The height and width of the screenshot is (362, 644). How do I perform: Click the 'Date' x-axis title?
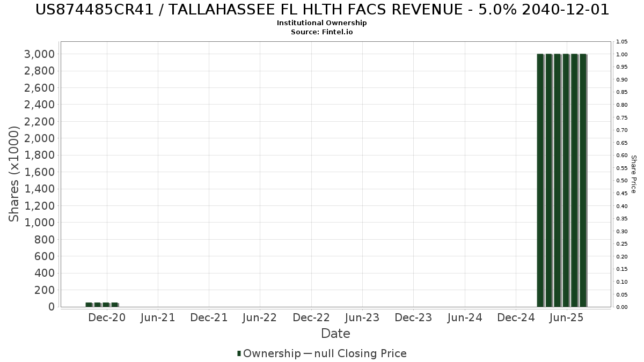(x=335, y=334)
